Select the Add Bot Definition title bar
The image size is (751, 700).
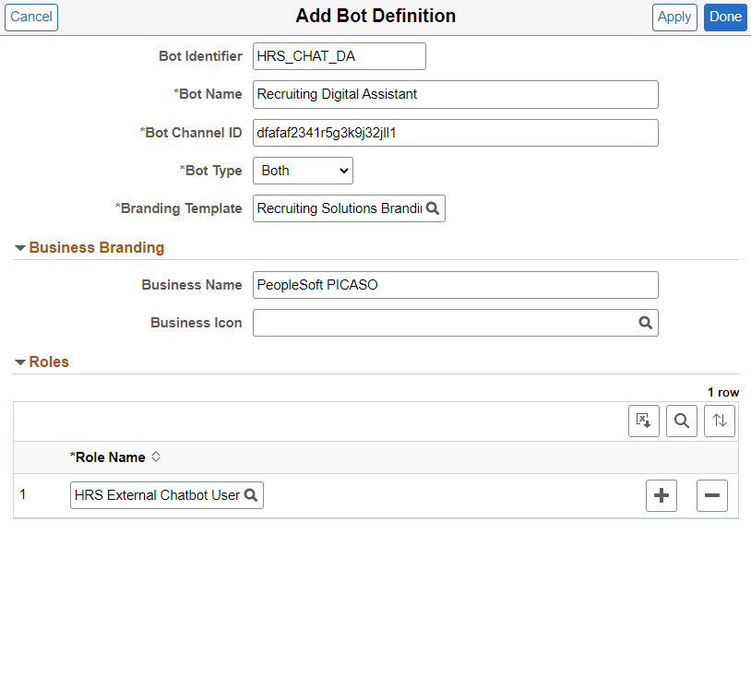click(375, 16)
